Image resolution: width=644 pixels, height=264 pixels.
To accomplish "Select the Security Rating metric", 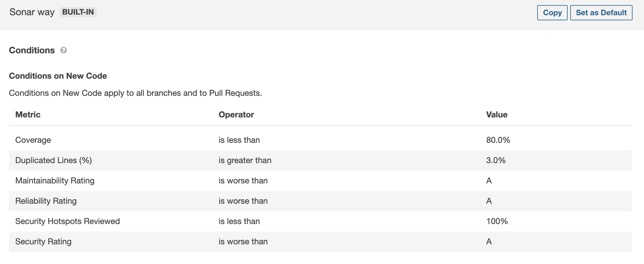I will tap(43, 241).
